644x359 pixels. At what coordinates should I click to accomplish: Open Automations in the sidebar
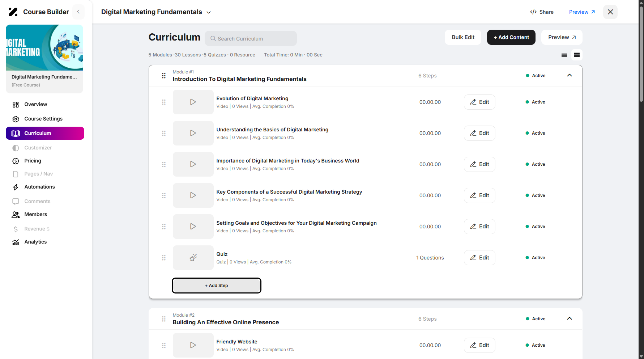(x=45, y=187)
